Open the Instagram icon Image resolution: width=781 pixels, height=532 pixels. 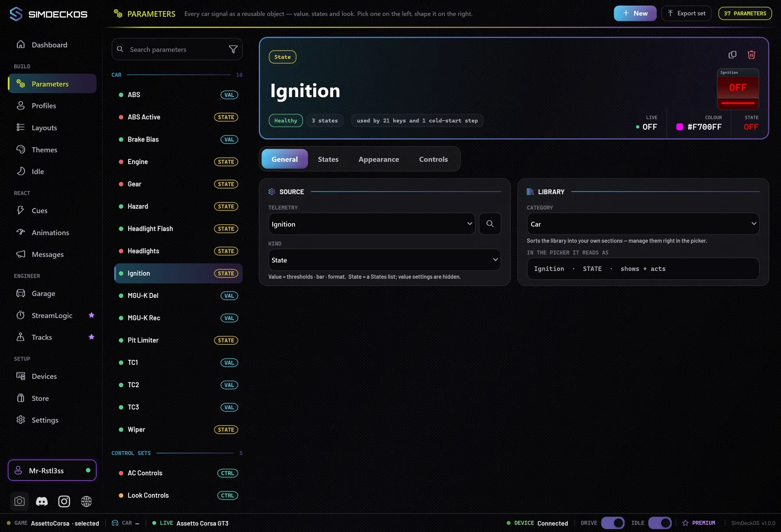tap(64, 501)
